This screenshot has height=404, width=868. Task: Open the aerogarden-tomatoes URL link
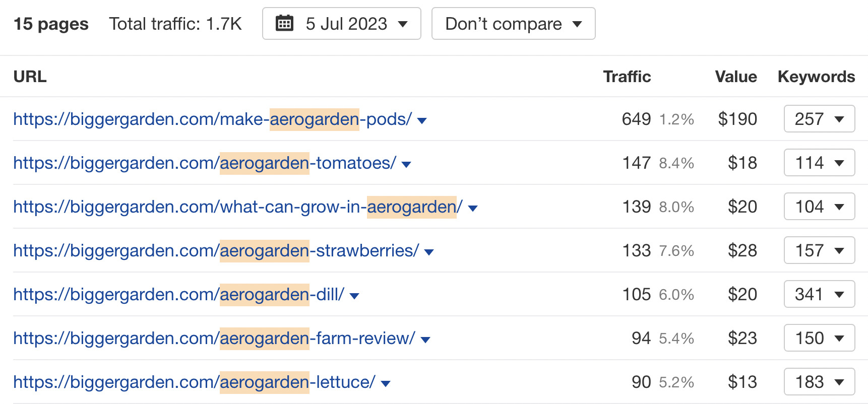pos(203,163)
